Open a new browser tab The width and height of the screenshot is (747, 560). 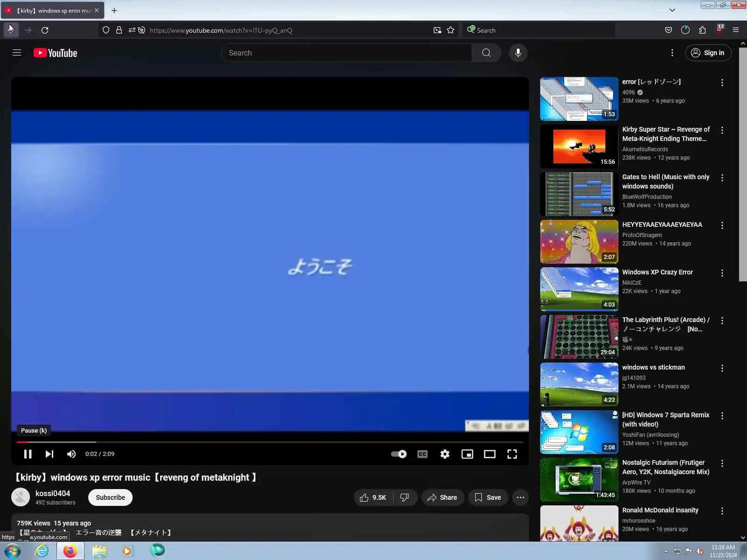click(114, 10)
